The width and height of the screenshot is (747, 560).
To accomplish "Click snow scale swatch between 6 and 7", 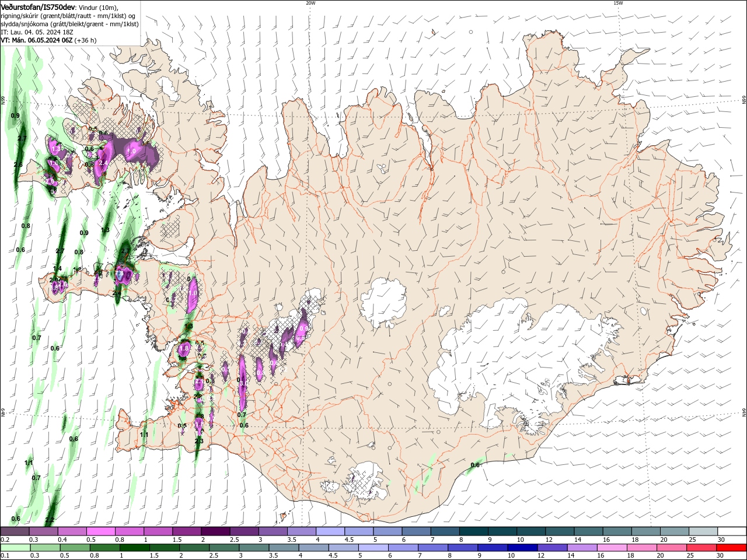I will click(416, 531).
